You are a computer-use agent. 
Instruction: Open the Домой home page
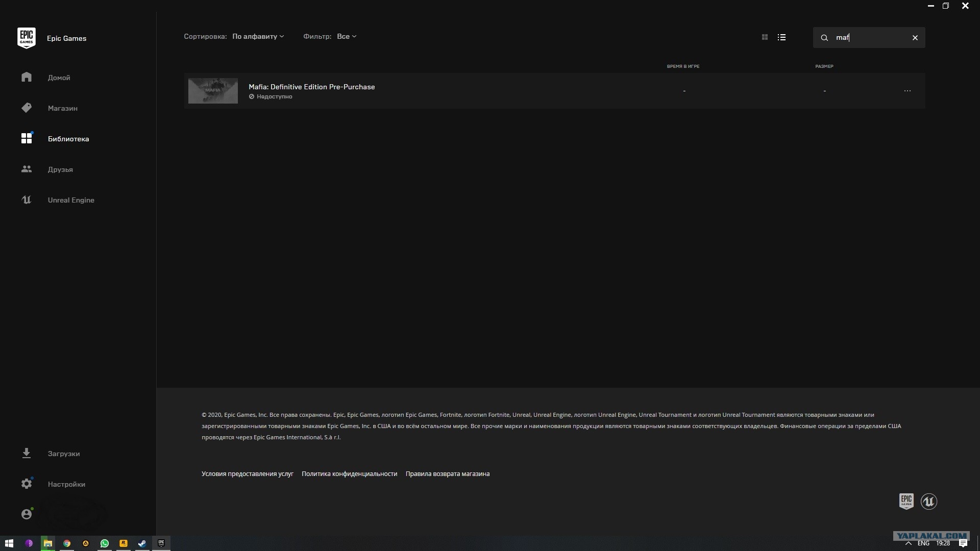click(x=59, y=78)
